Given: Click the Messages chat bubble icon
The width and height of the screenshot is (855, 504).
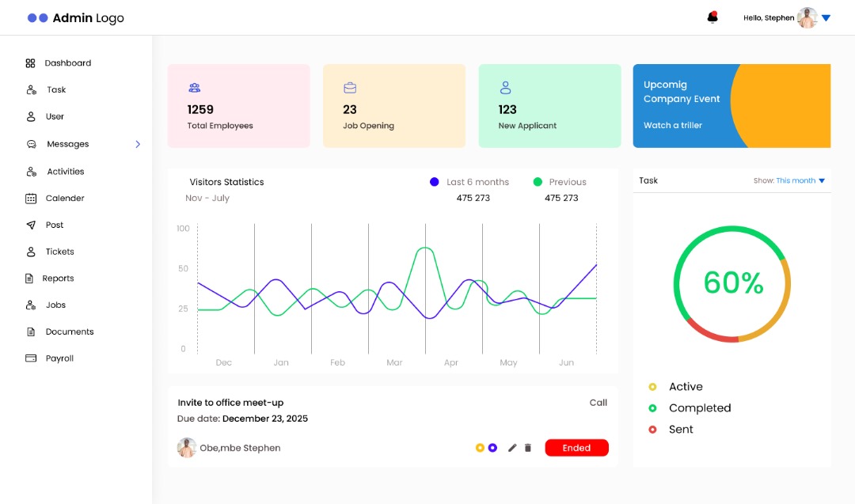Looking at the screenshot, I should tap(32, 144).
